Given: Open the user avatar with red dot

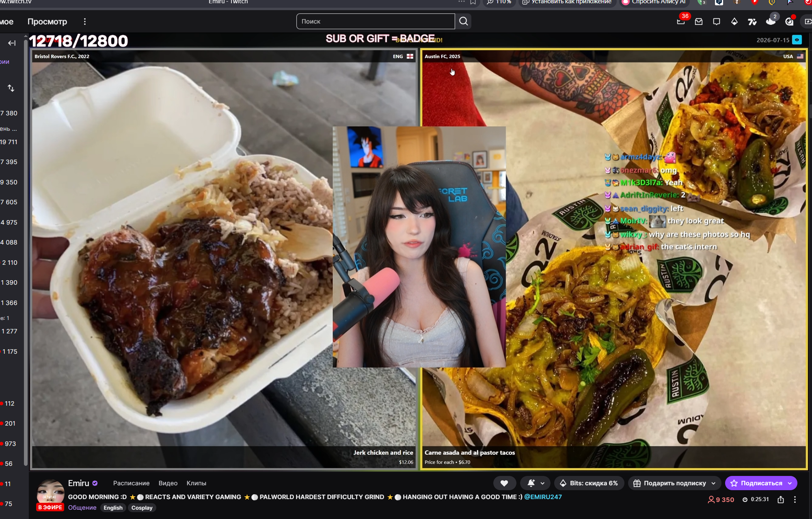Looking at the screenshot, I should point(789,22).
